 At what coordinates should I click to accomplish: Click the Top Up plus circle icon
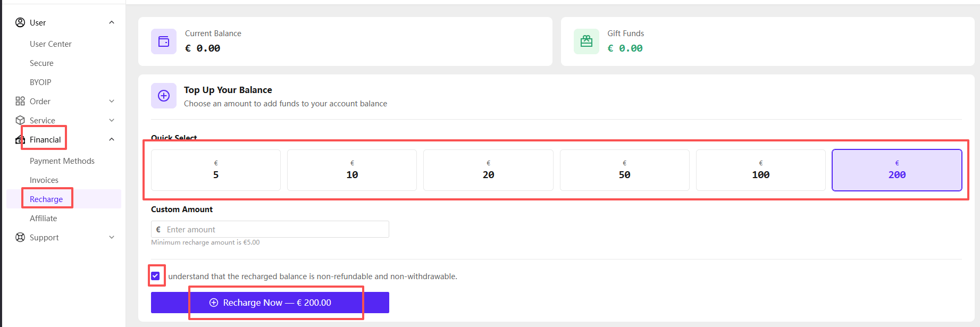pos(164,96)
